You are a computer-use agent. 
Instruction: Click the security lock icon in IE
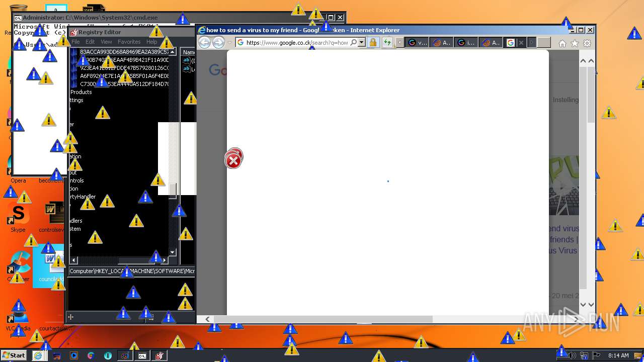tap(373, 43)
